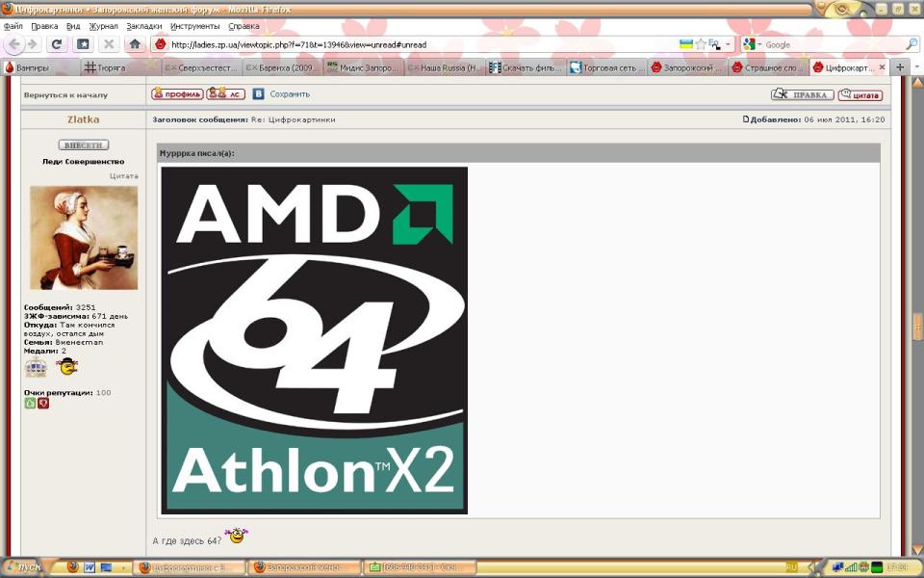Open the Правка menu
924x578 pixels.
tap(44, 26)
